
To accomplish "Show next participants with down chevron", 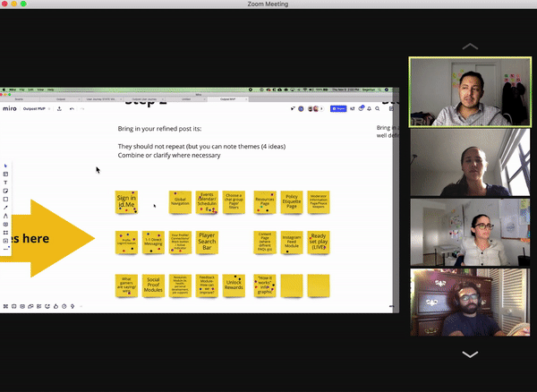I will click(x=470, y=354).
